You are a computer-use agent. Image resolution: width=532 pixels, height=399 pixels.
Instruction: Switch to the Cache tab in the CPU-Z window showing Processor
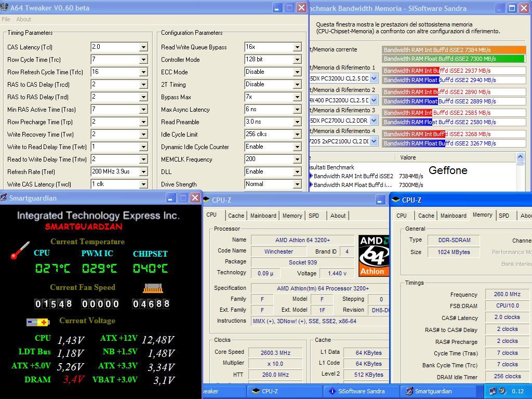pos(236,216)
